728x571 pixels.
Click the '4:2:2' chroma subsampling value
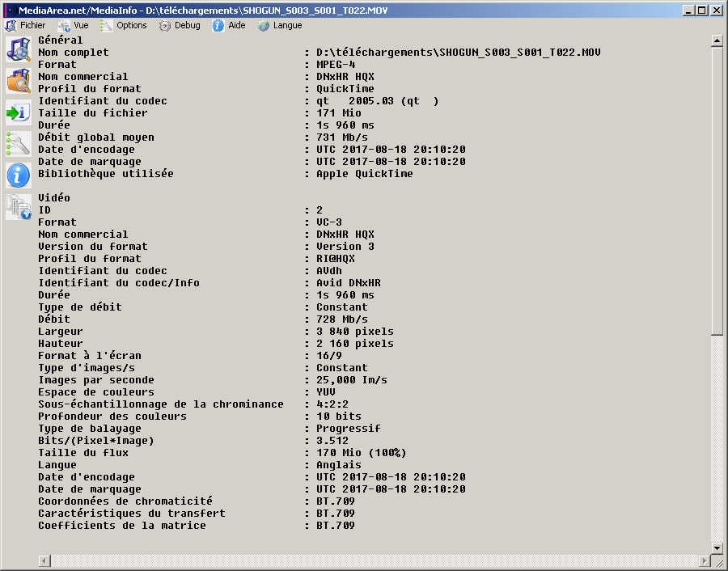(332, 404)
